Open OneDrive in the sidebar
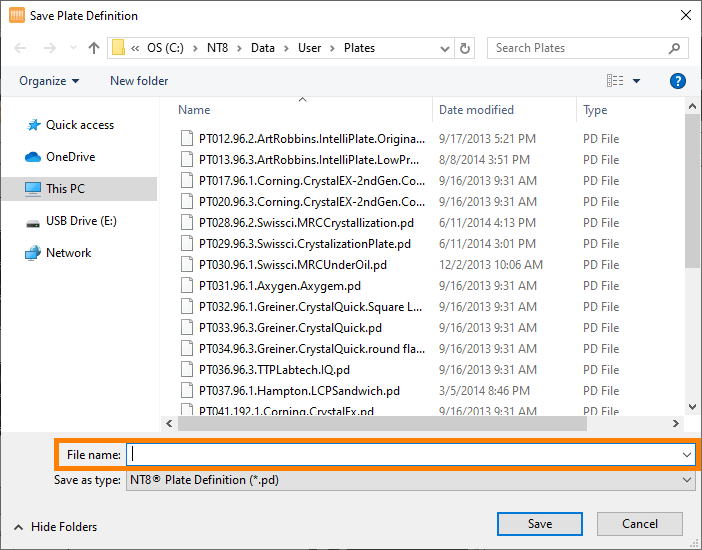The image size is (702, 550). 70,157
